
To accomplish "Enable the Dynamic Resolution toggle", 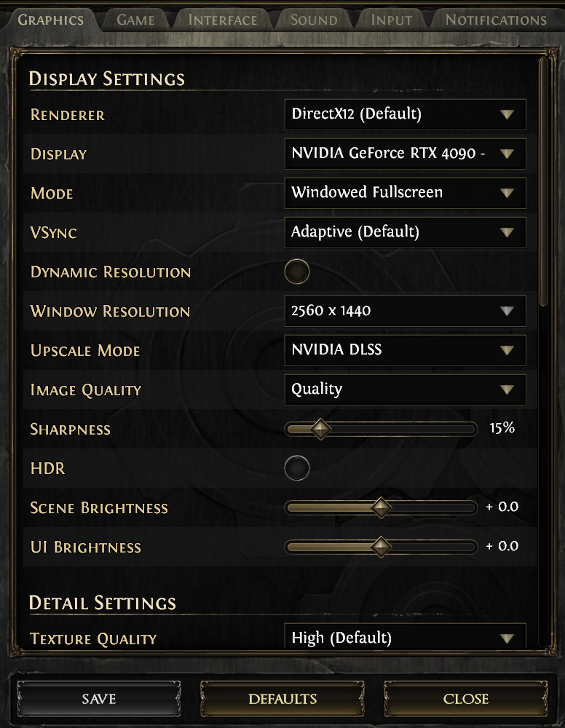I will click(x=297, y=272).
